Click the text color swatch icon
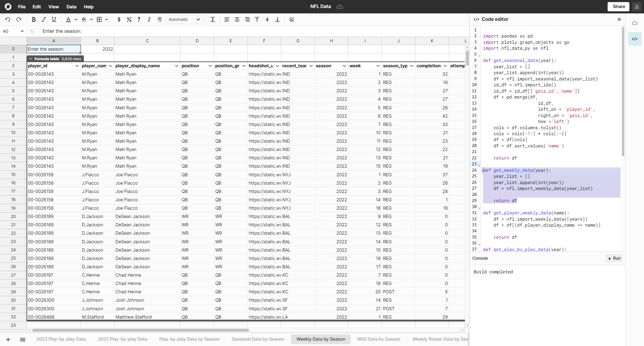The width and height of the screenshot is (644, 346). pyautogui.click(x=68, y=19)
